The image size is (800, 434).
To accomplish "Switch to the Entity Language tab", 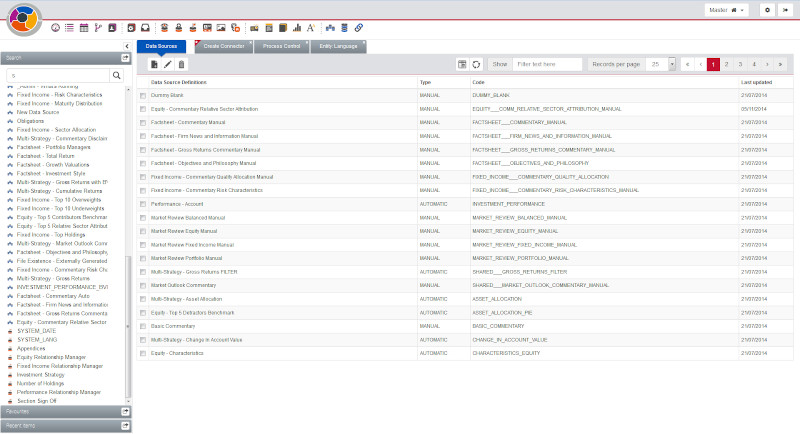I will tap(338, 46).
